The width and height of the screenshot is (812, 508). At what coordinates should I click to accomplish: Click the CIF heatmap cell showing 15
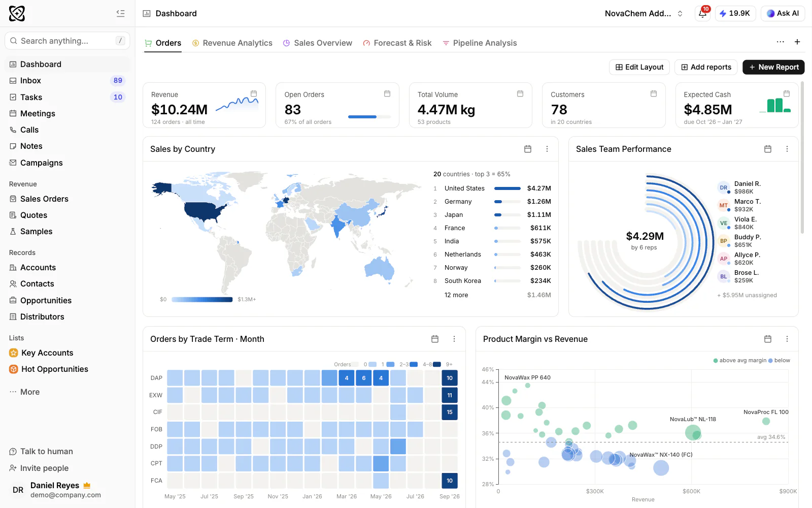450,412
